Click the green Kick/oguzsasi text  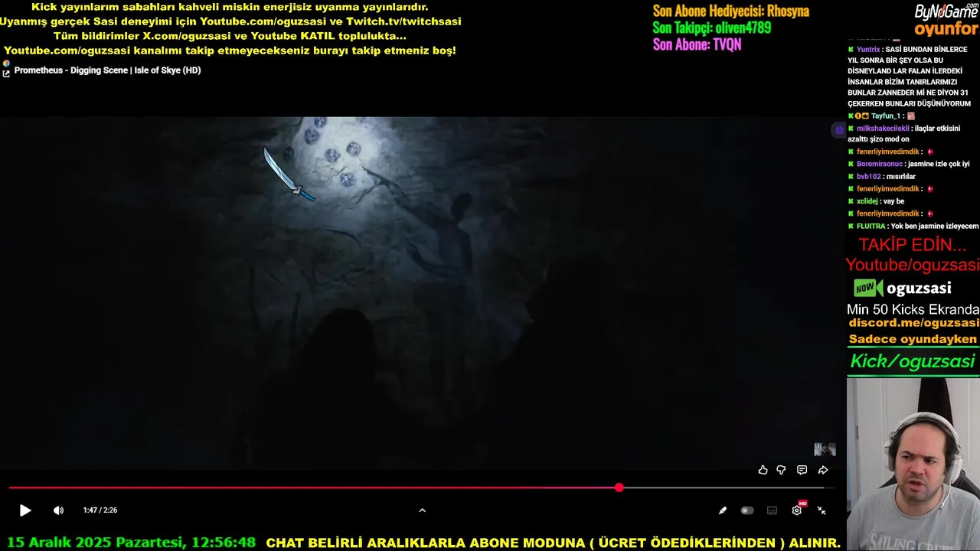pos(913,362)
